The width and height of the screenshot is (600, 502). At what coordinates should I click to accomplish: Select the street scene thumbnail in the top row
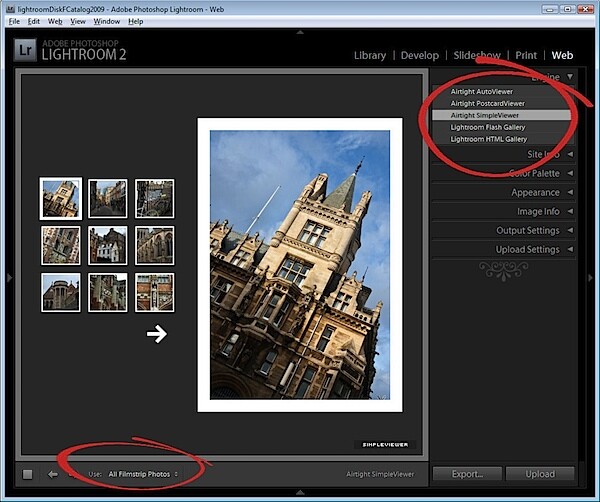pyautogui.click(x=108, y=199)
